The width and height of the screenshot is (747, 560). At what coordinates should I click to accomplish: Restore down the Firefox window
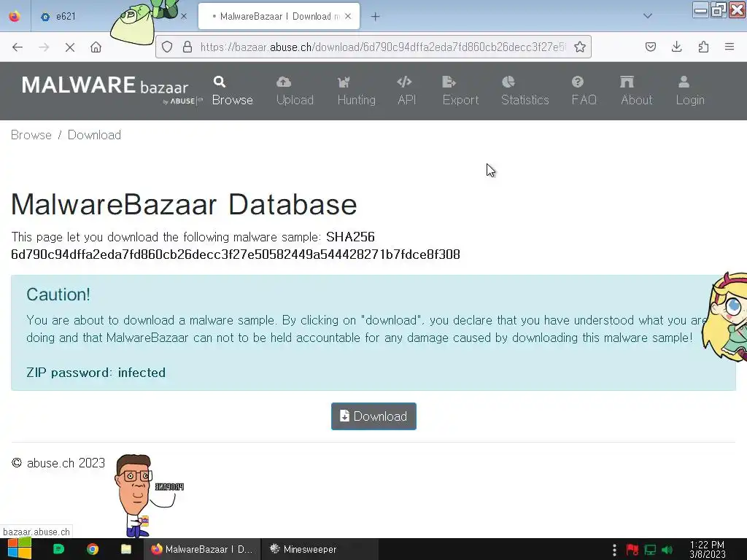coord(719,9)
